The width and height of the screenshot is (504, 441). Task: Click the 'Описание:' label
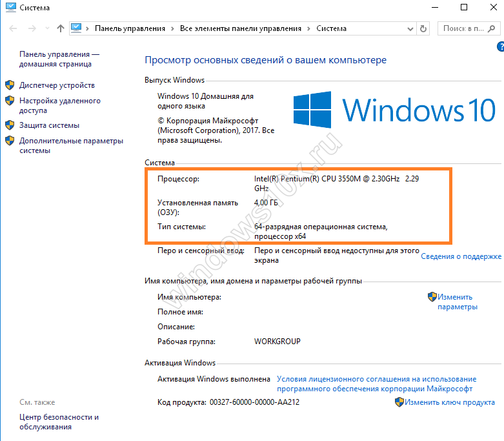[176, 327]
